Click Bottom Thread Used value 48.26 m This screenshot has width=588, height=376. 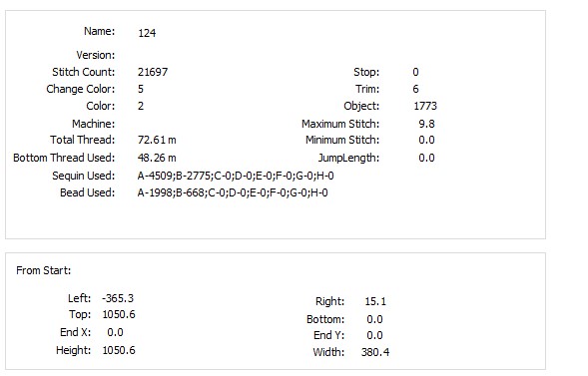tap(157, 158)
